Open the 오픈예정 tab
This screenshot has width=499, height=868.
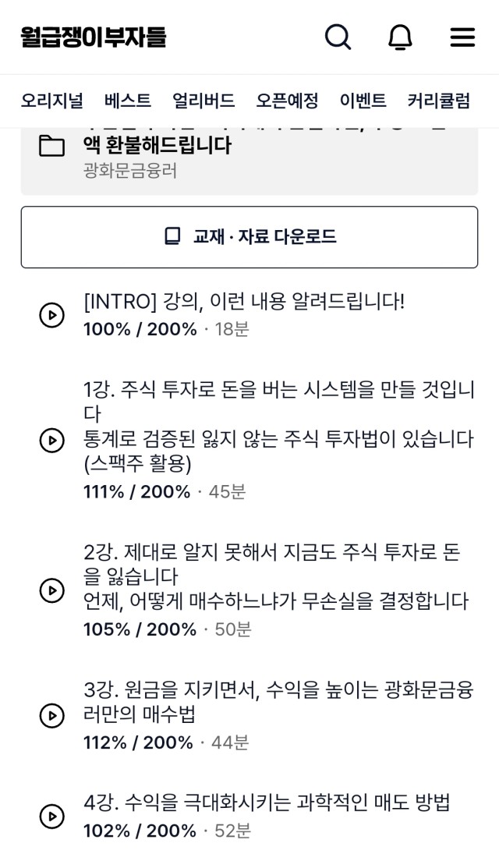287,101
